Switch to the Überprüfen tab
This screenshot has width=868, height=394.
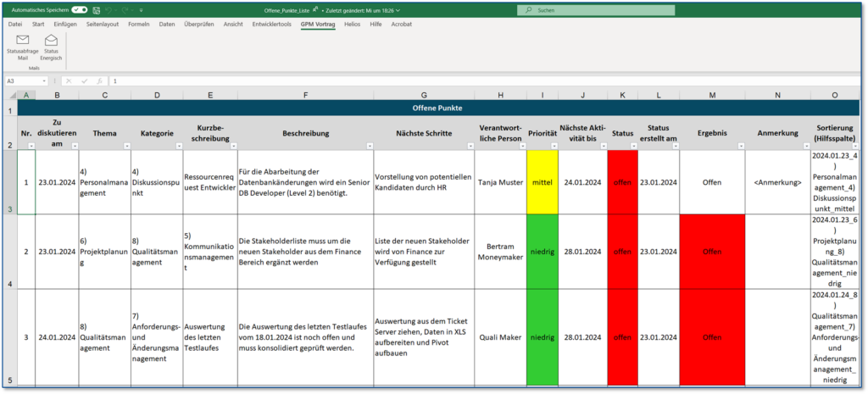(x=198, y=25)
